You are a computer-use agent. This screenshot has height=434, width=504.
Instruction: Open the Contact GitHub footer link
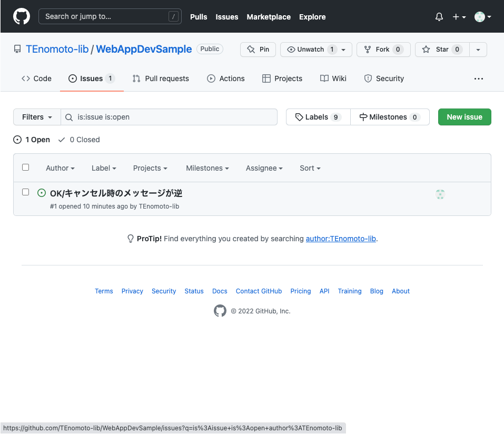tap(259, 291)
